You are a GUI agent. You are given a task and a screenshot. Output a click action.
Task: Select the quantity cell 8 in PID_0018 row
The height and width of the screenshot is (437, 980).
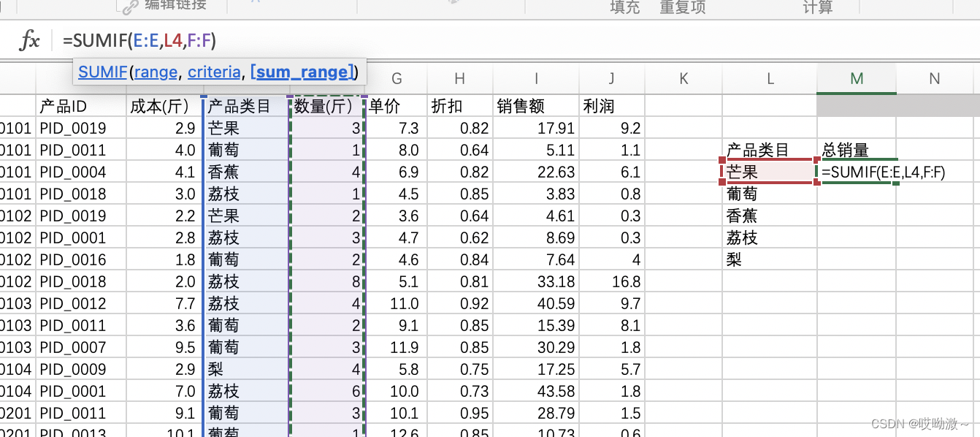(327, 281)
